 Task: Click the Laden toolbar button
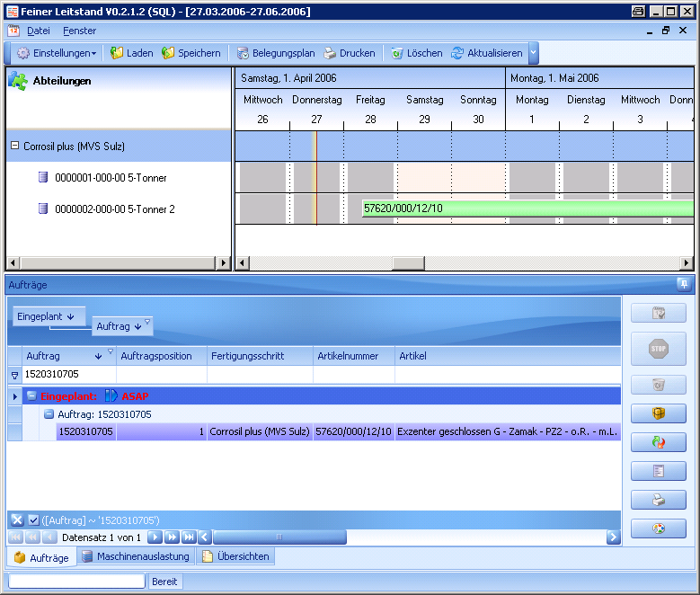pyautogui.click(x=131, y=53)
